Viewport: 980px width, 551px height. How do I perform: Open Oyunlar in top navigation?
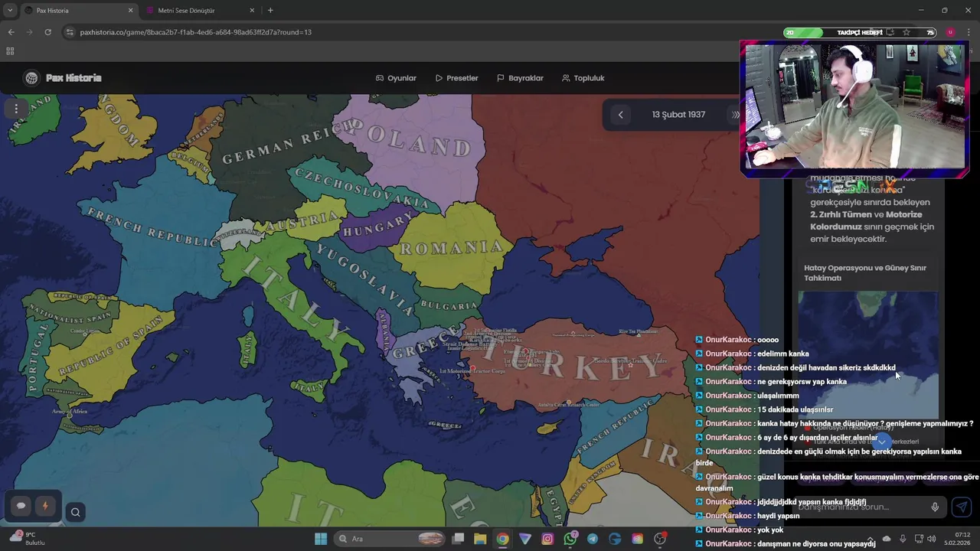point(396,78)
